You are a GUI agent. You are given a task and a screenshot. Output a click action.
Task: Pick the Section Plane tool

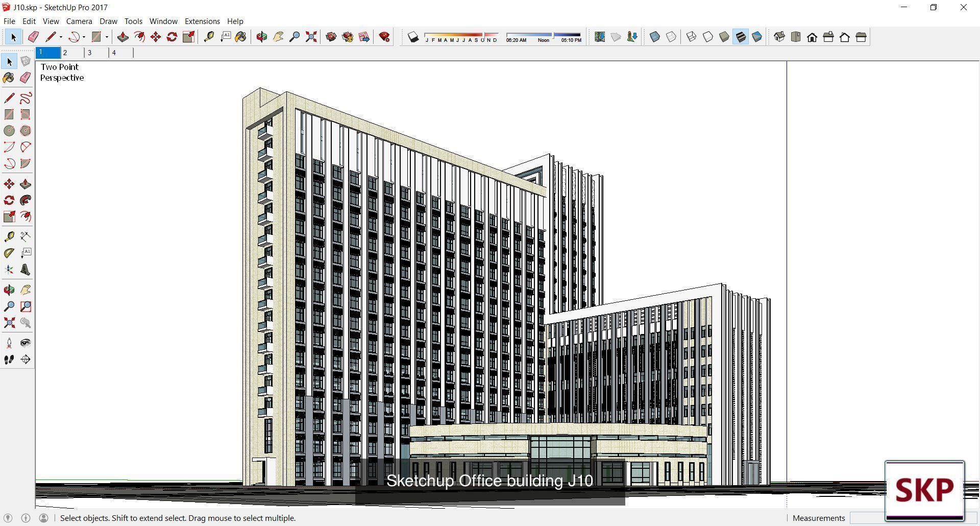pos(26,360)
